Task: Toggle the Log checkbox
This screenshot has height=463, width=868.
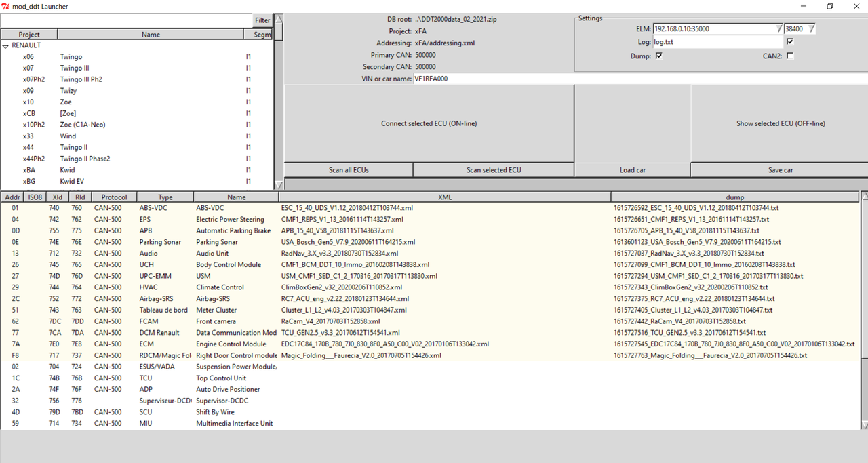Action: click(x=790, y=41)
